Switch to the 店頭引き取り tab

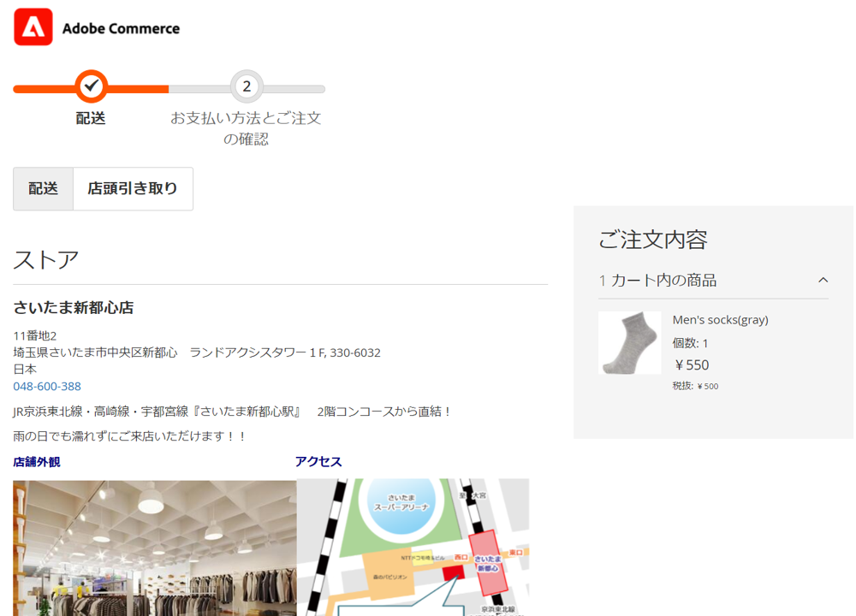[x=133, y=188]
